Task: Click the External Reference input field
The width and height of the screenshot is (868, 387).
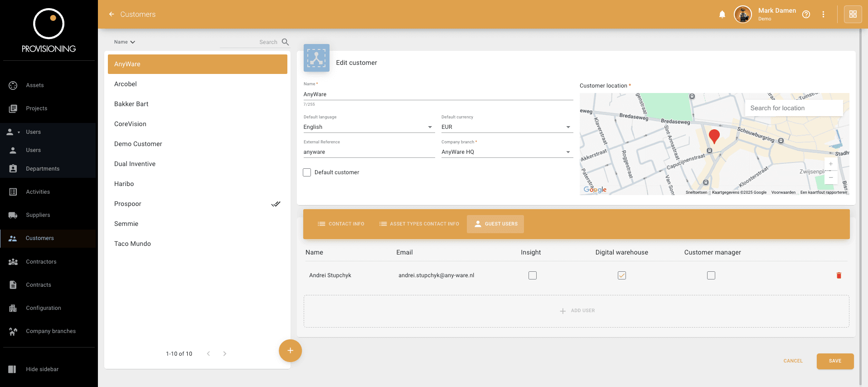Action: tap(369, 152)
